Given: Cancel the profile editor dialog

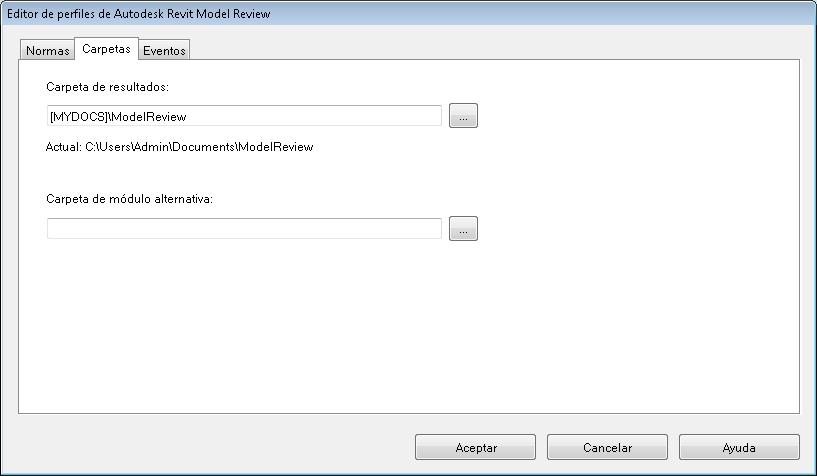Looking at the screenshot, I should tap(607, 447).
